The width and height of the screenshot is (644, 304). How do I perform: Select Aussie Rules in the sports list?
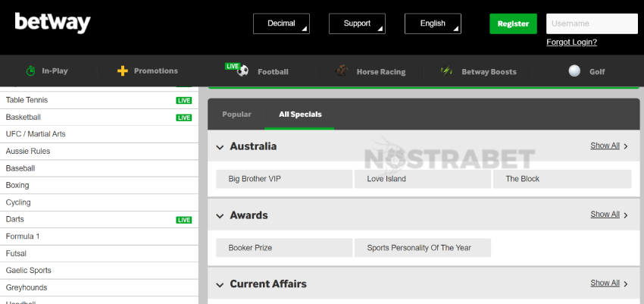[x=99, y=152]
